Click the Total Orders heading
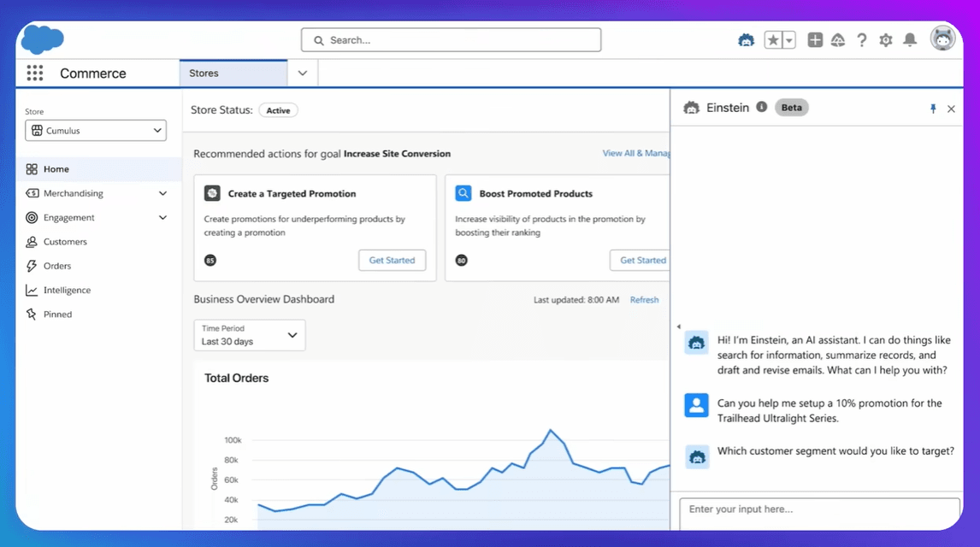980x547 pixels. point(236,379)
